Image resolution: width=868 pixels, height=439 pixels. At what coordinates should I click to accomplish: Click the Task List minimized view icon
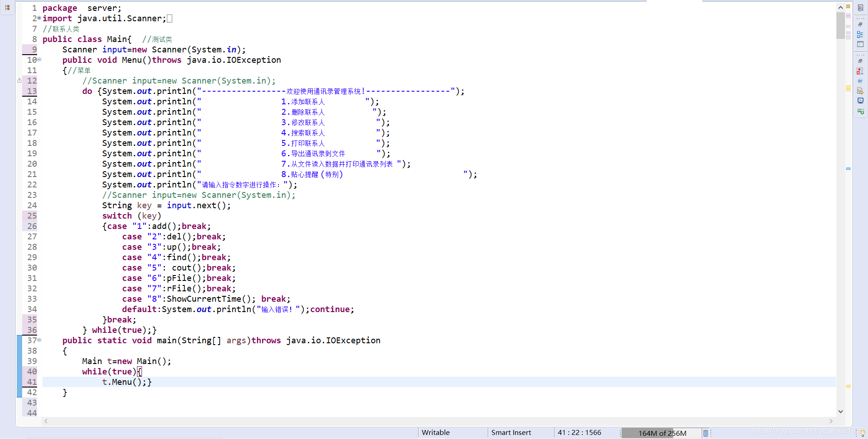(x=860, y=8)
